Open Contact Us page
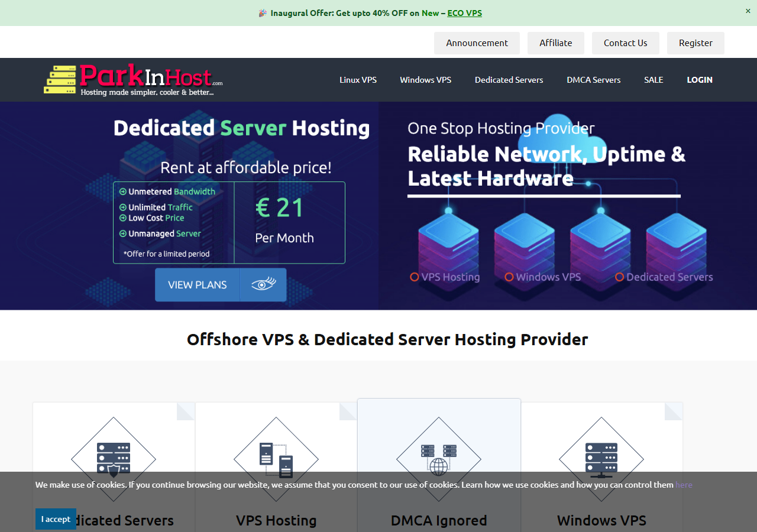Image resolution: width=757 pixels, height=532 pixels. point(626,43)
